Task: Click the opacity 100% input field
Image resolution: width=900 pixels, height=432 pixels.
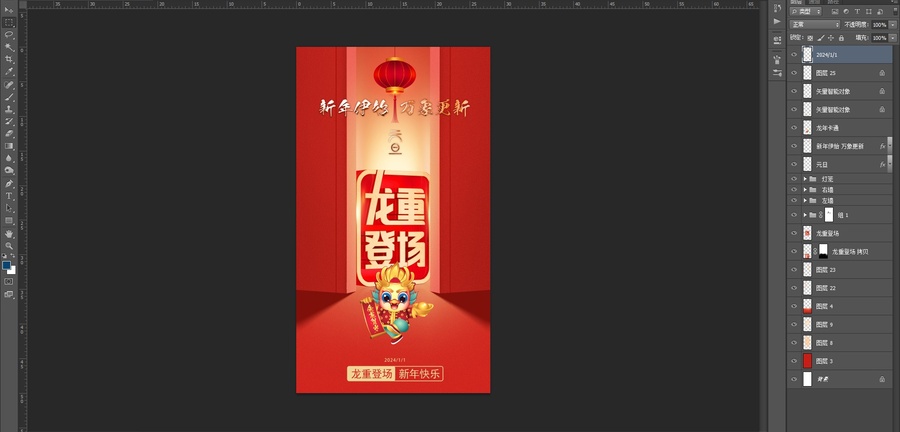Action: (x=879, y=25)
